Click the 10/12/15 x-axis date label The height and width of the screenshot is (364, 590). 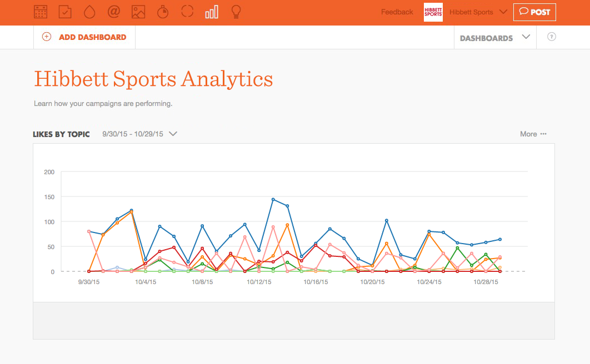click(x=259, y=282)
